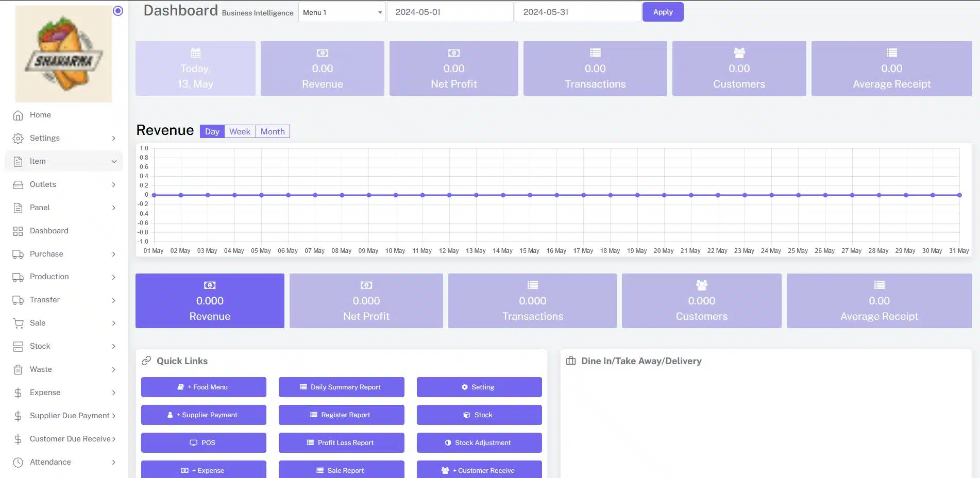Switch revenue chart to Week view
Viewport: 980px width, 478px height.
click(240, 131)
